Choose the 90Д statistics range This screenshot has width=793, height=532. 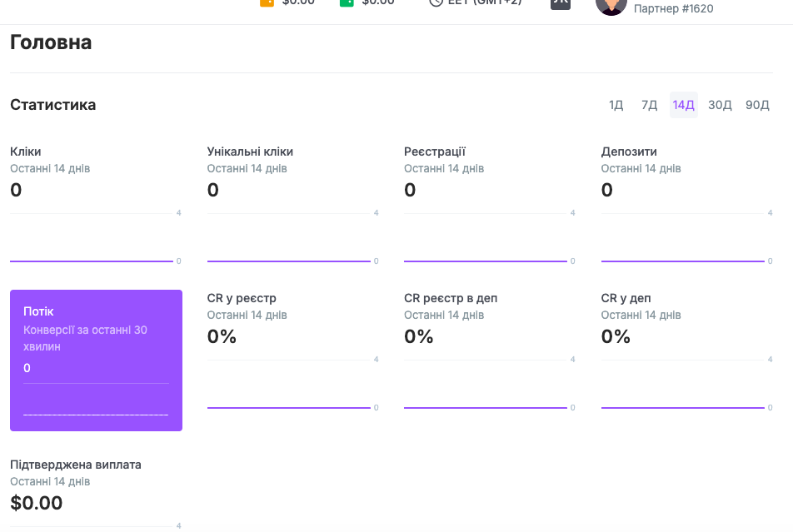[x=757, y=105]
